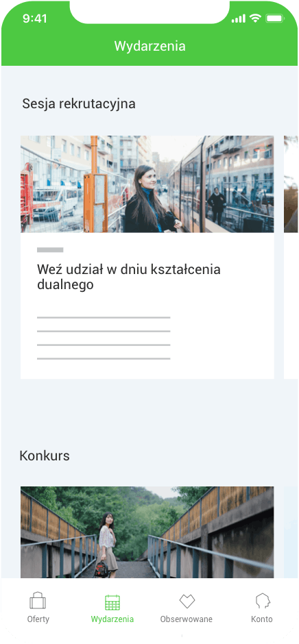Click the grey description lines of the card
This screenshot has width=299, height=644.
(104, 338)
